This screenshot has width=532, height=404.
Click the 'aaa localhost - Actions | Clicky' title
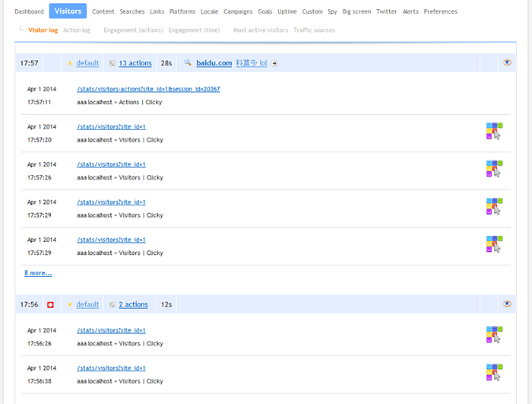(x=119, y=102)
